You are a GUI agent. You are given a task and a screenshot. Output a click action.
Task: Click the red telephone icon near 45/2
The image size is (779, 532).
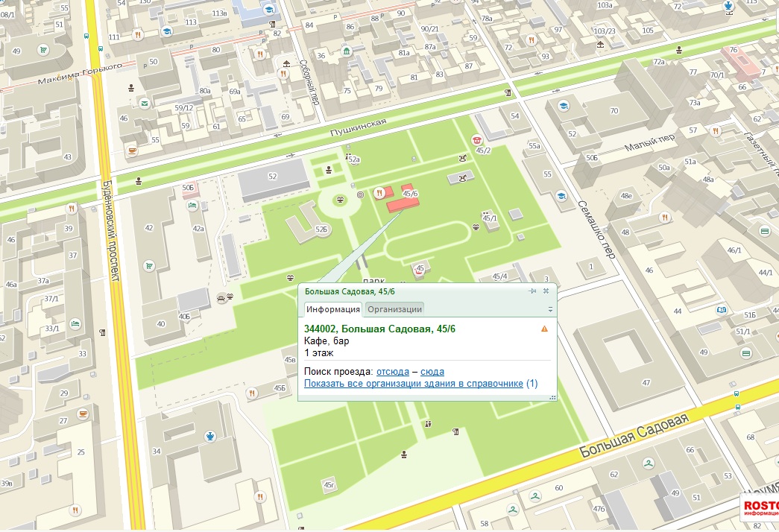pos(476,139)
